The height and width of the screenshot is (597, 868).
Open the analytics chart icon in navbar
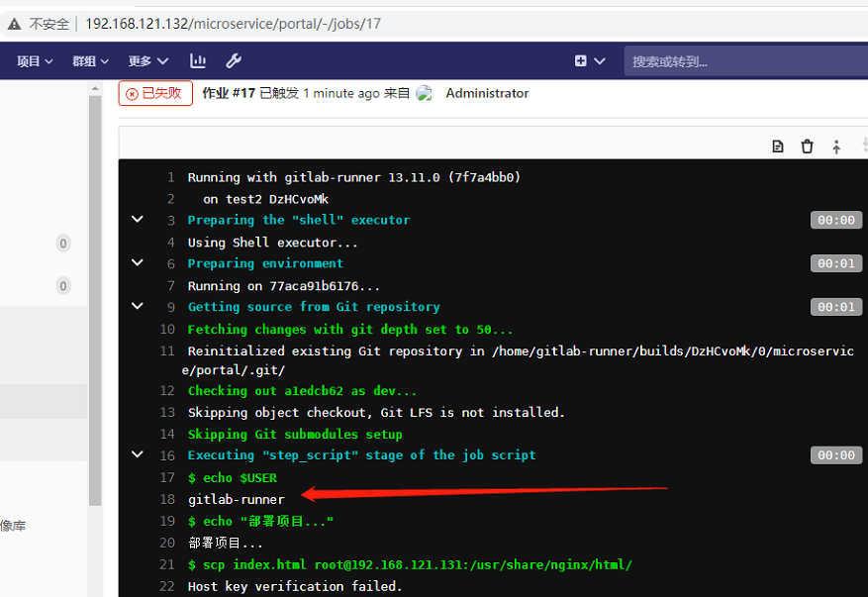[x=198, y=61]
